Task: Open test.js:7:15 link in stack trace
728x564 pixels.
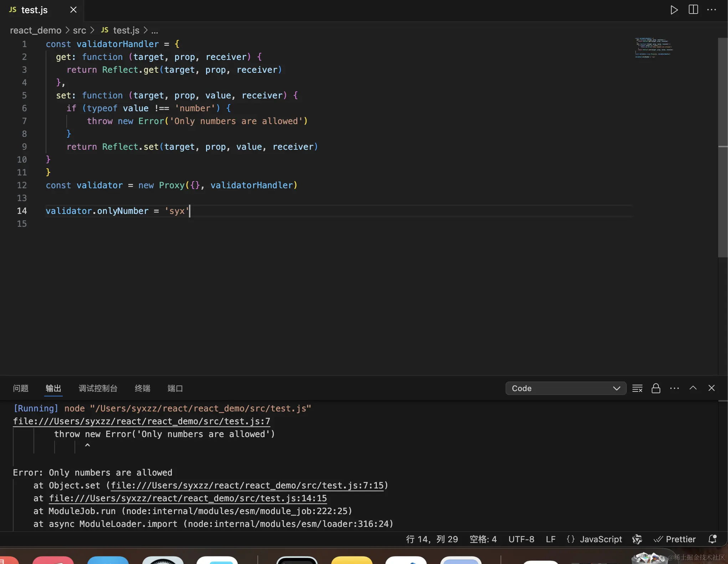Action: pos(247,486)
